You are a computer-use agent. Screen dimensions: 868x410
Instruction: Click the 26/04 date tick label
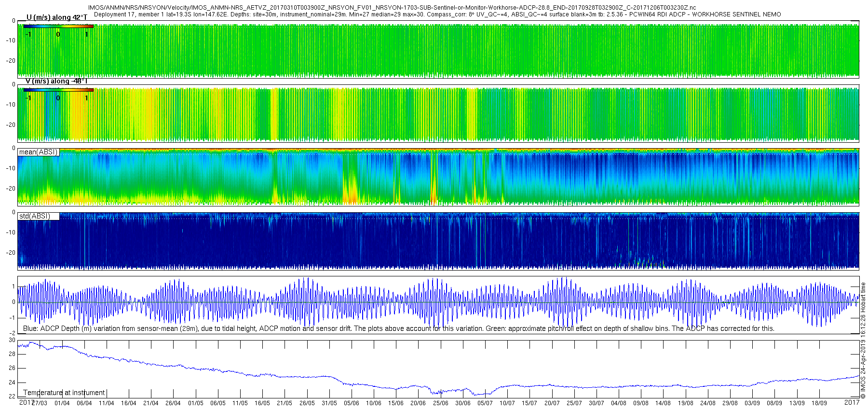pos(173,403)
